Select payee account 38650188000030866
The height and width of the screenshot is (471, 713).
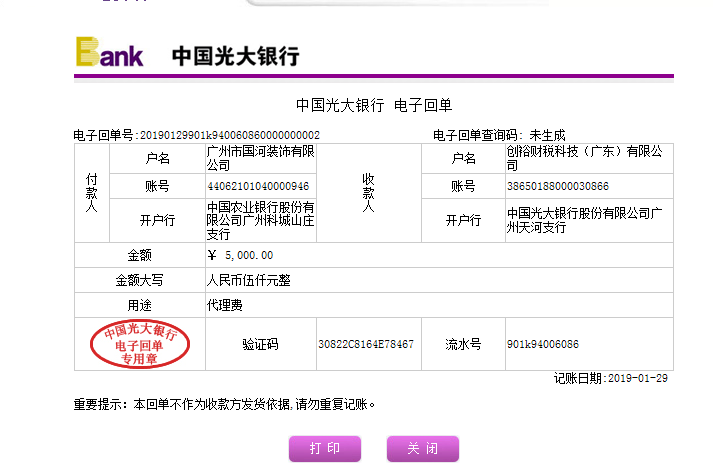coord(558,186)
